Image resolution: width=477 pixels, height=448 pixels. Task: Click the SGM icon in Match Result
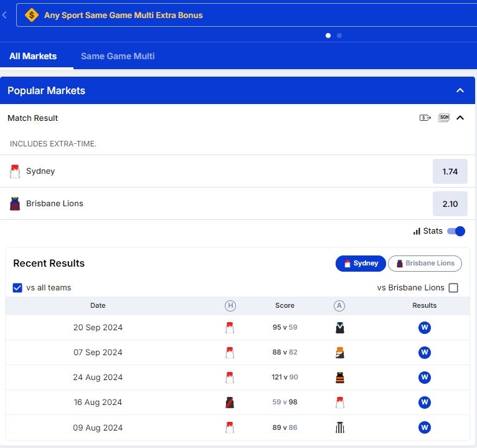[x=444, y=118]
